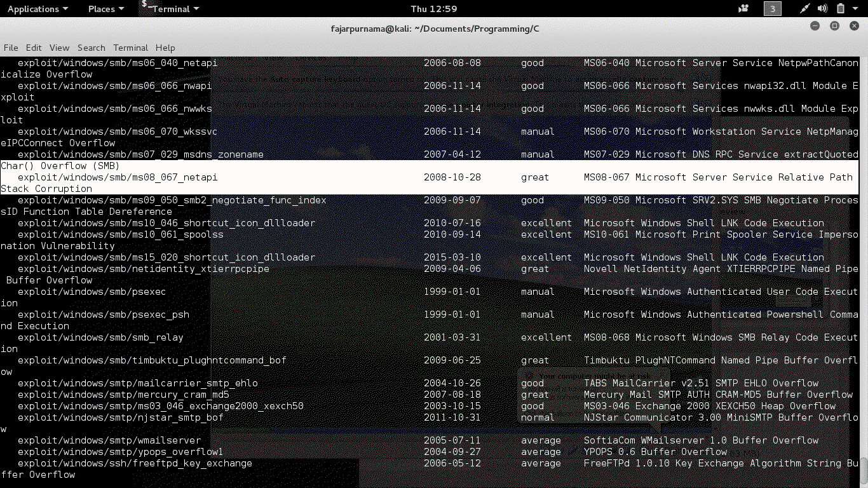Click 'MS08-067 Microsoft Server Service Relative Path'
The image size is (868, 488).
(718, 177)
